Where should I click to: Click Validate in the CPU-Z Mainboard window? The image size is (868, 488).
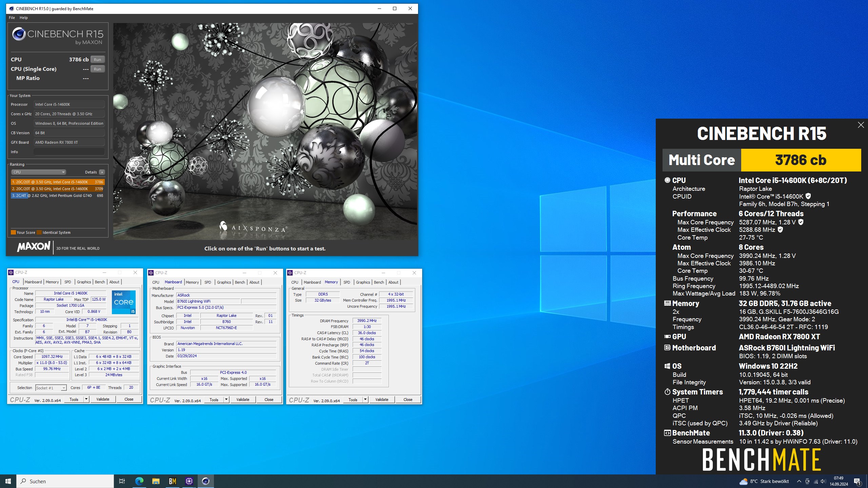pos(243,400)
